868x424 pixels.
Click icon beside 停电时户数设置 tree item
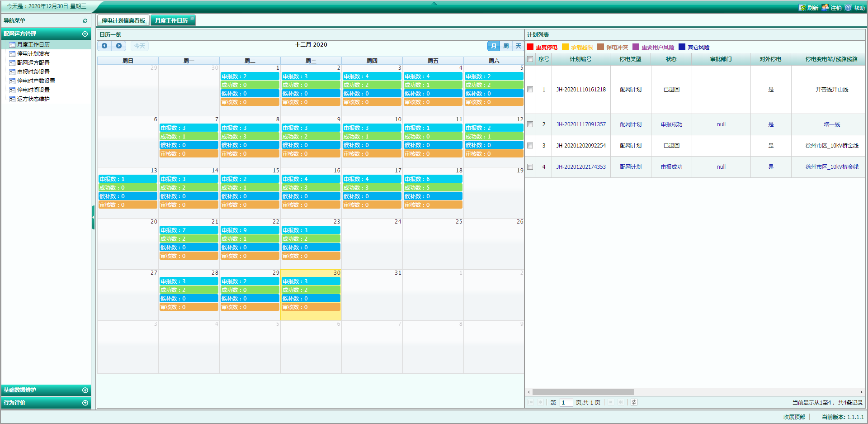click(x=12, y=81)
